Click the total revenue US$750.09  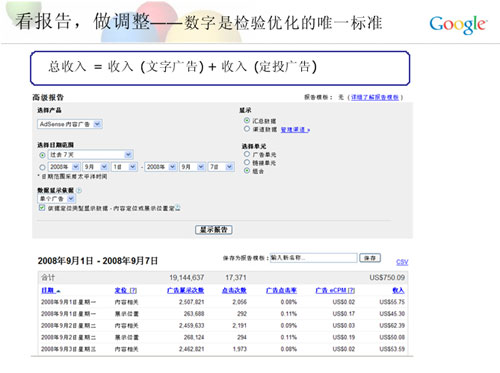(x=387, y=278)
